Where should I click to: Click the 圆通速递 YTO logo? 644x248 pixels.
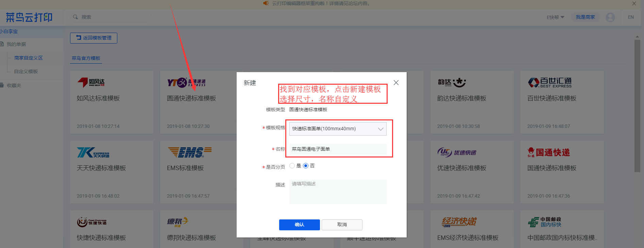186,82
